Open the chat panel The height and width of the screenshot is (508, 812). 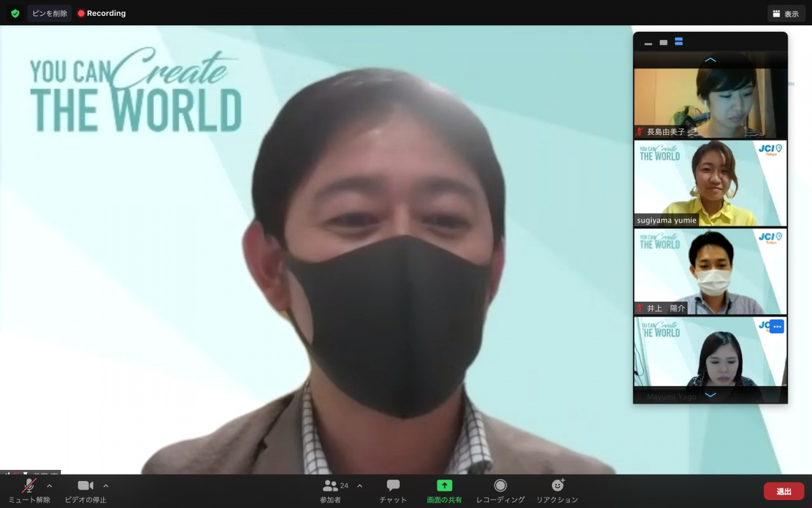point(393,485)
